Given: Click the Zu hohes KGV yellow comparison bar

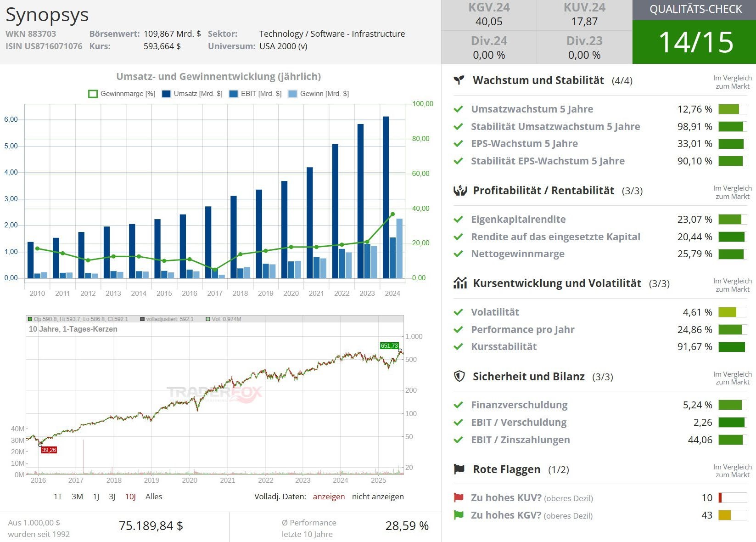Looking at the screenshot, I should pos(733,515).
